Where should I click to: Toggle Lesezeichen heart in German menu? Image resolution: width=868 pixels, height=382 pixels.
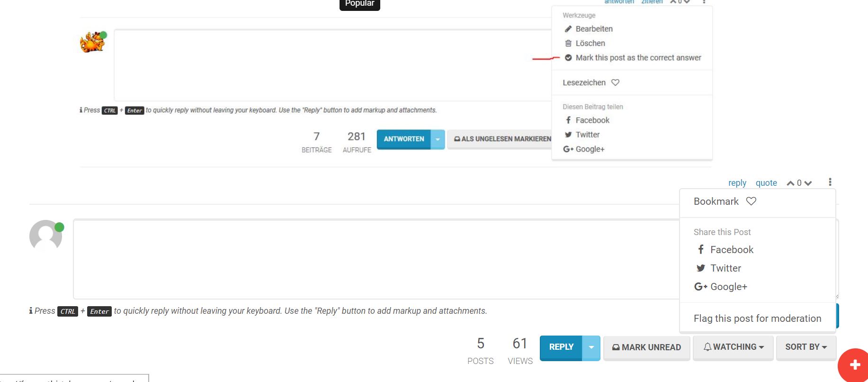coord(615,82)
